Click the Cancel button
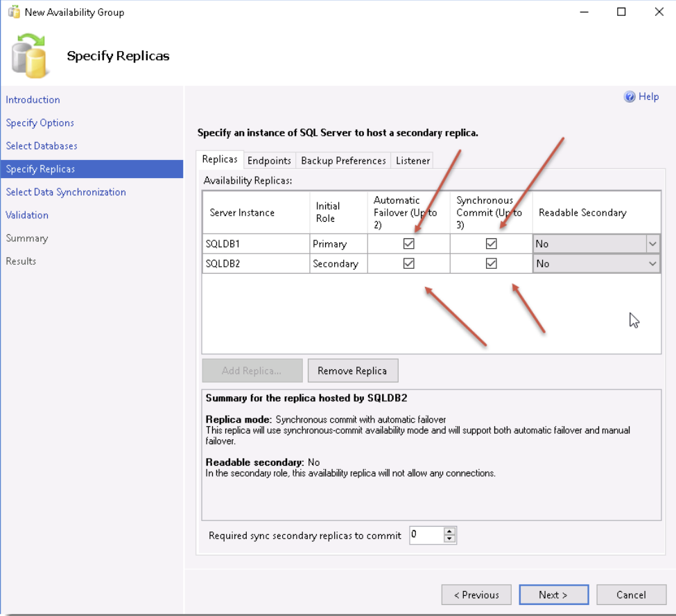The image size is (676, 616). click(631, 595)
